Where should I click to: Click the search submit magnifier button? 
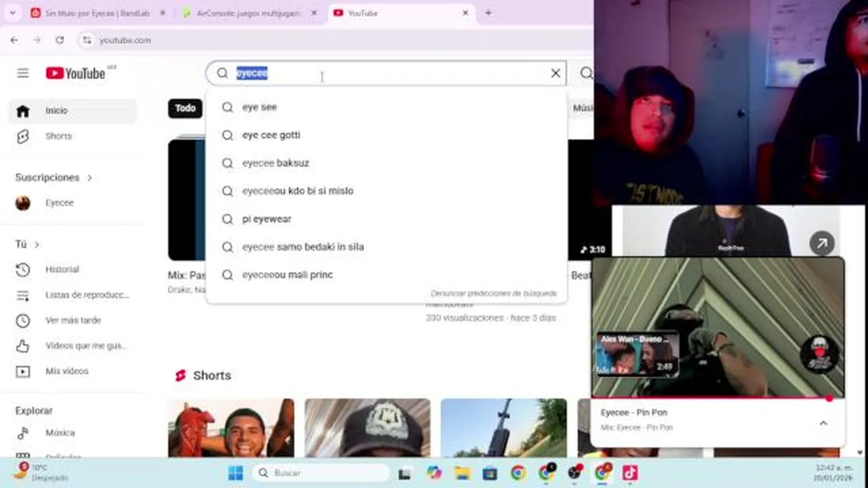pyautogui.click(x=586, y=73)
